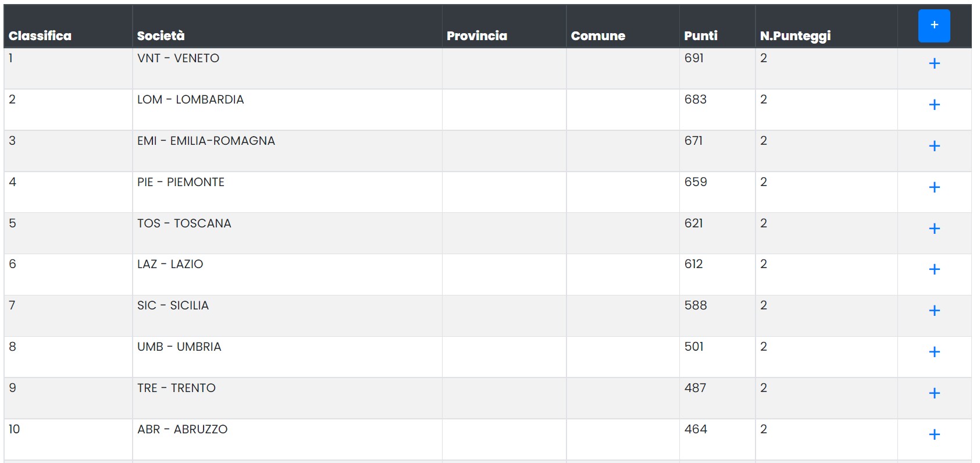Select the VNT - VENETO team name
Viewport: 980px width, 463px height.
[x=178, y=58]
